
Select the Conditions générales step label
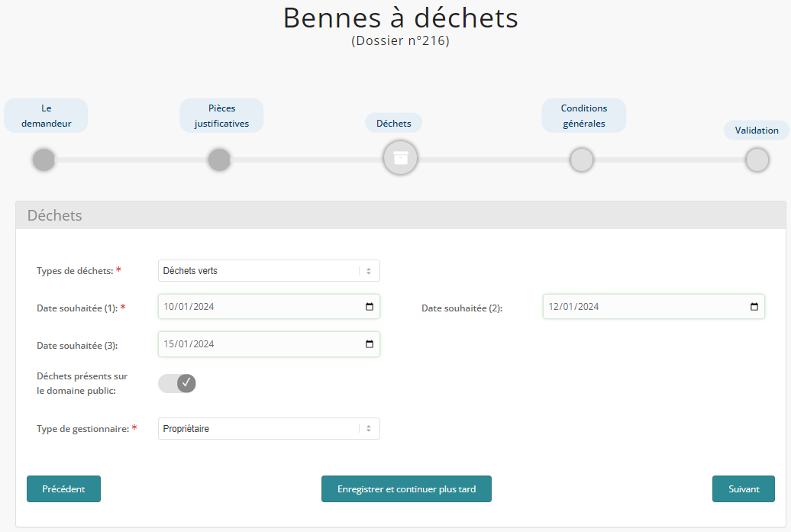point(584,116)
